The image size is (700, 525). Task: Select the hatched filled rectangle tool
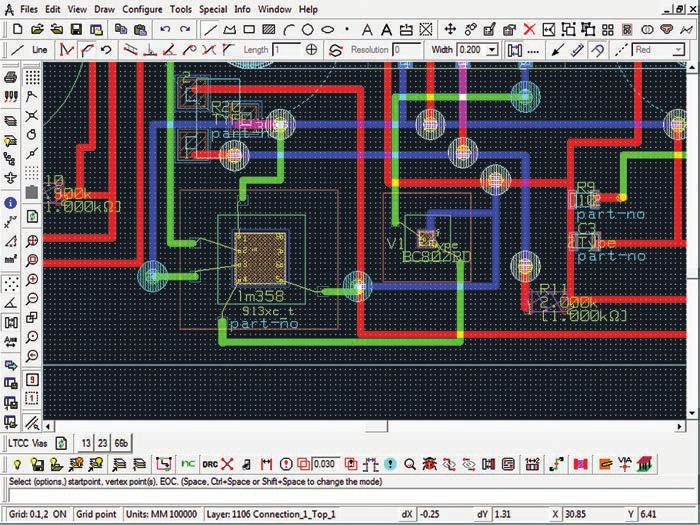point(269,30)
